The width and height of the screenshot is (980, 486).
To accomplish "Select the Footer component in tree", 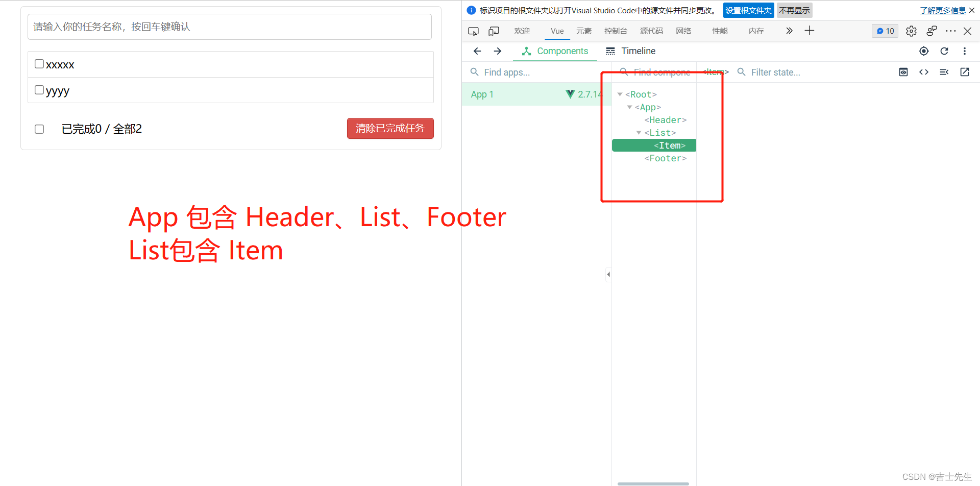I will pos(665,158).
